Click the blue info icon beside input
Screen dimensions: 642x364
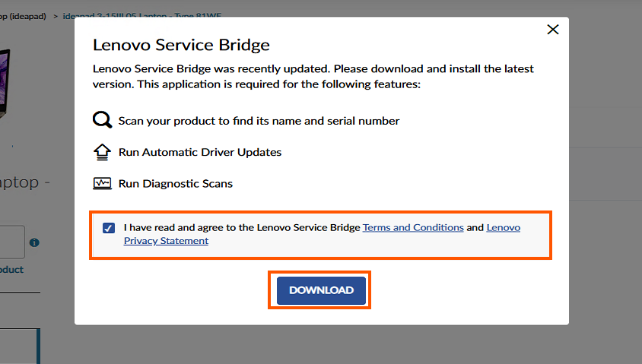click(34, 242)
